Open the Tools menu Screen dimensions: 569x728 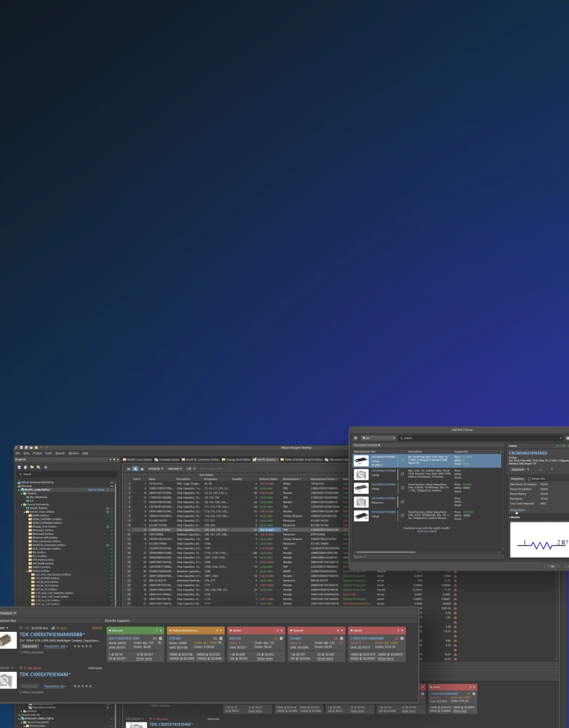point(49,453)
